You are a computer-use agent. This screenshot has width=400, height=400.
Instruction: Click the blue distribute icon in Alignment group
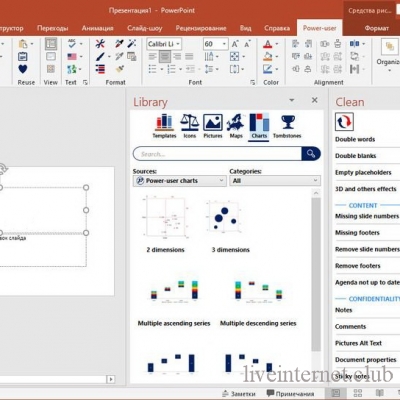354,44
